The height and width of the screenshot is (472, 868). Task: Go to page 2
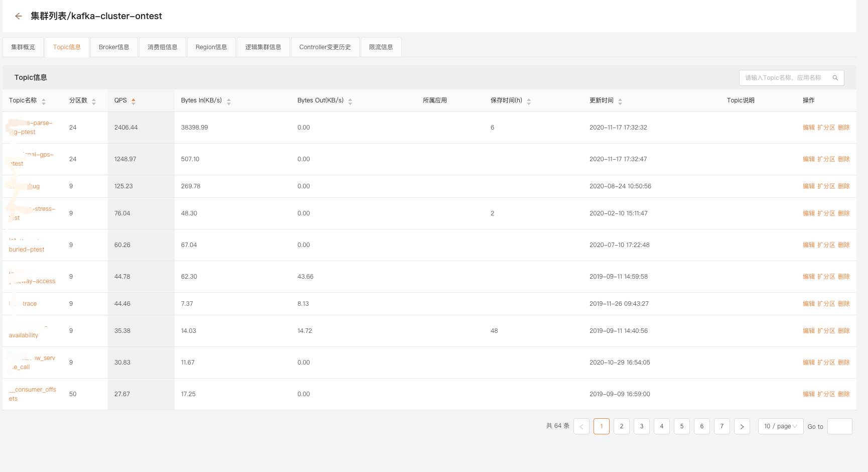tap(622, 426)
